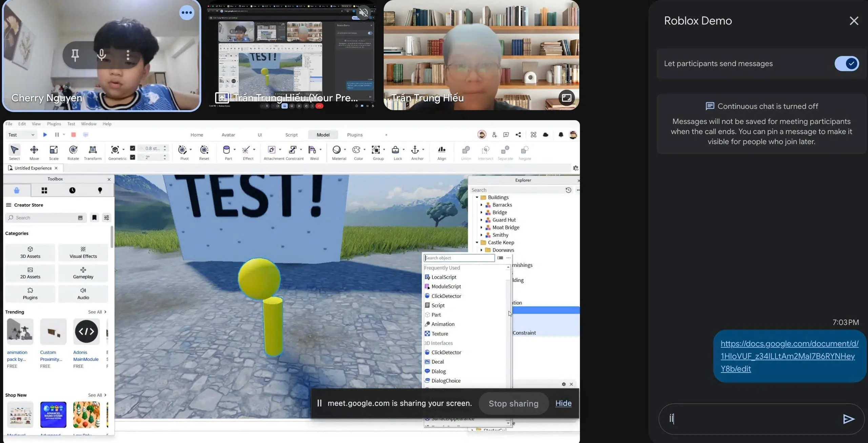
Task: Click the Weld tool icon
Action: point(312,150)
